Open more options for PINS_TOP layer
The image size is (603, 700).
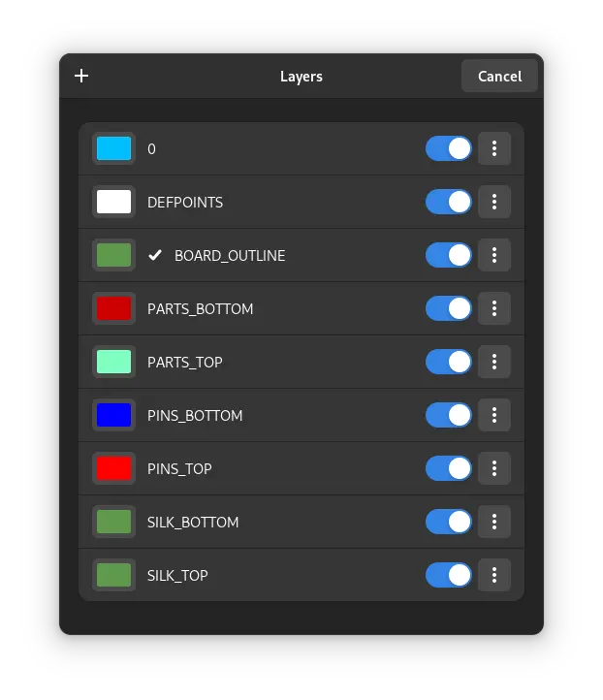point(494,468)
